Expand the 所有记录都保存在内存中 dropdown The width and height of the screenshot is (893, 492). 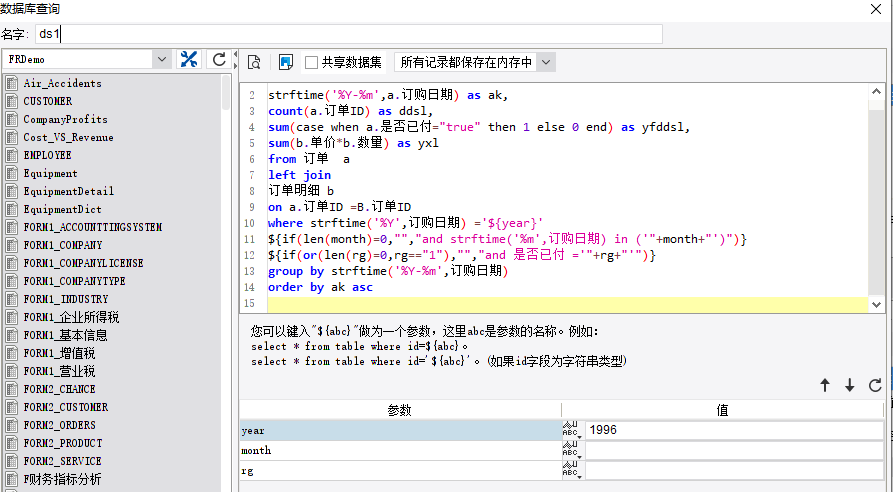546,62
